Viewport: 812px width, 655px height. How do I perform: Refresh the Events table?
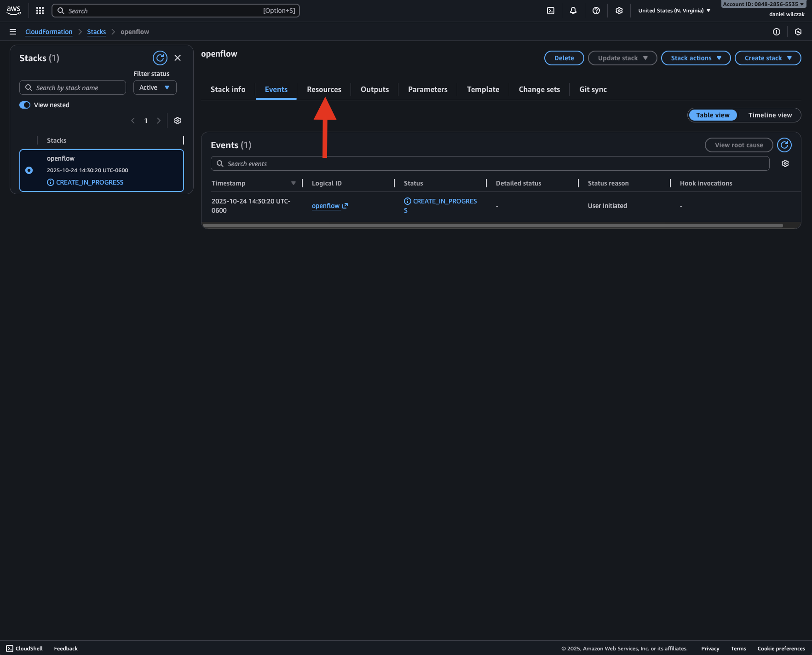click(784, 145)
